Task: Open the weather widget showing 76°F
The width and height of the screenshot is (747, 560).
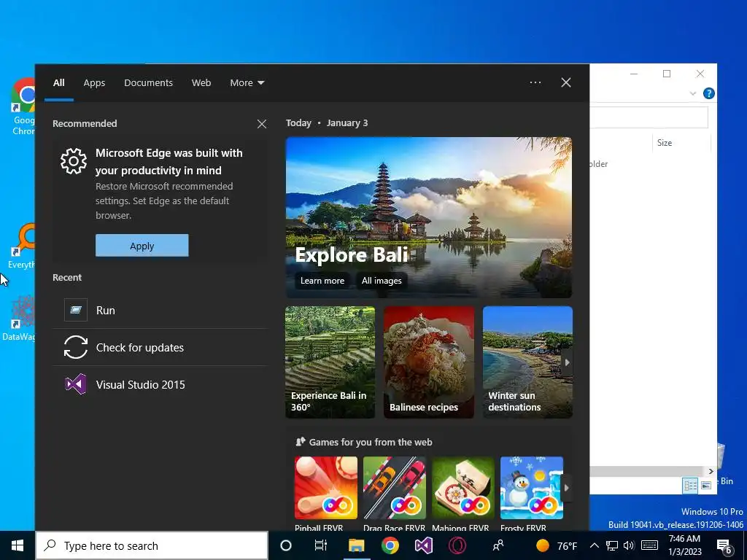Action: click(x=557, y=545)
